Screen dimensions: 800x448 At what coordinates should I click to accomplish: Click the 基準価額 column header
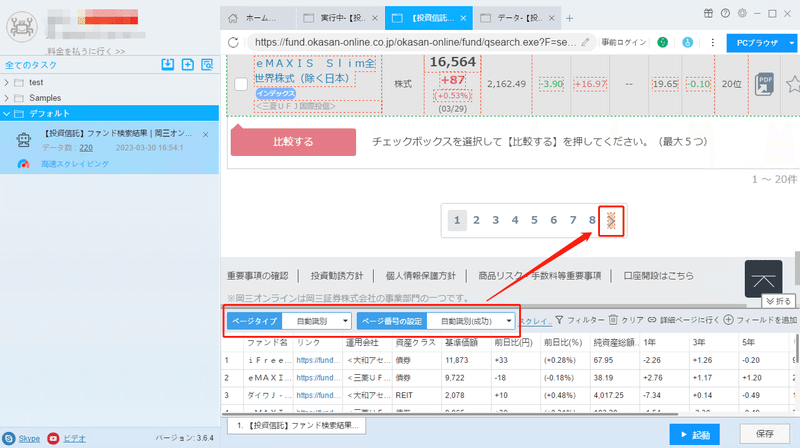(x=461, y=342)
